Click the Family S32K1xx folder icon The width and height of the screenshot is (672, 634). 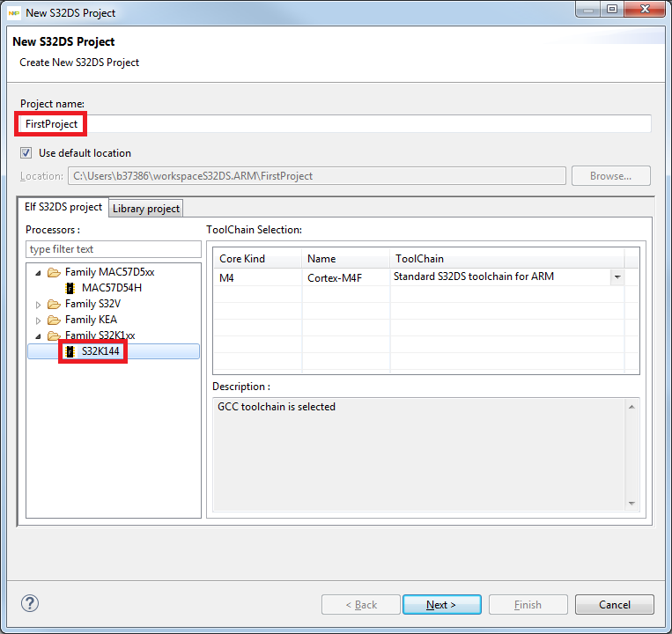pyautogui.click(x=54, y=335)
